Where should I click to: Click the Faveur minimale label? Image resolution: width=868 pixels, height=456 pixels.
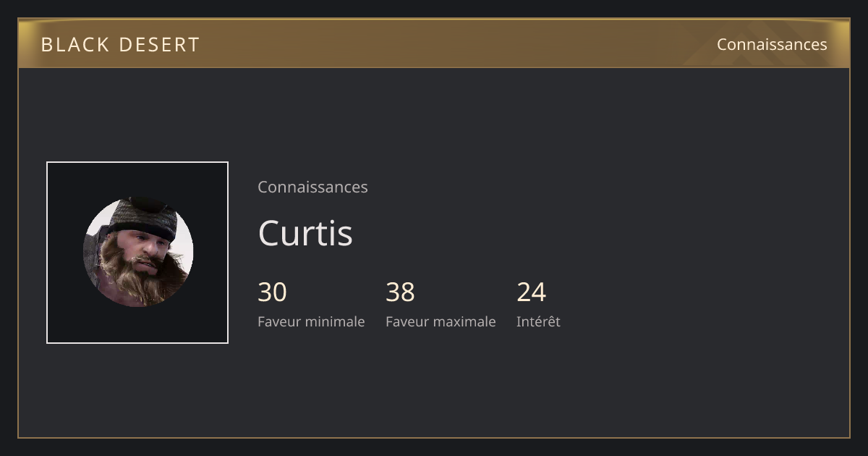click(x=311, y=321)
